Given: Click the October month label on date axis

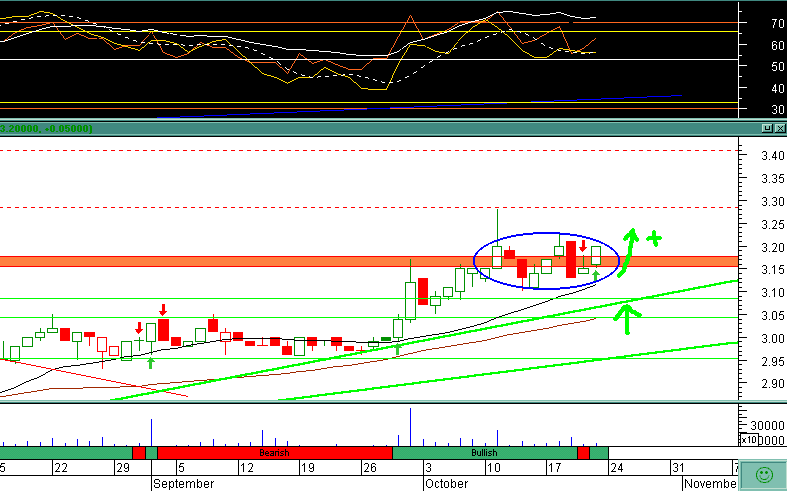Looking at the screenshot, I should coord(446,483).
